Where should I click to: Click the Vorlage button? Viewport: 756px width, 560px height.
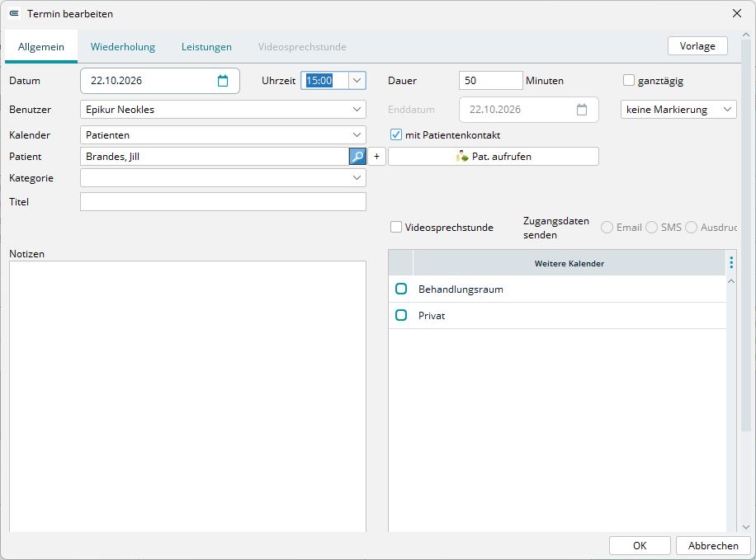tap(697, 46)
